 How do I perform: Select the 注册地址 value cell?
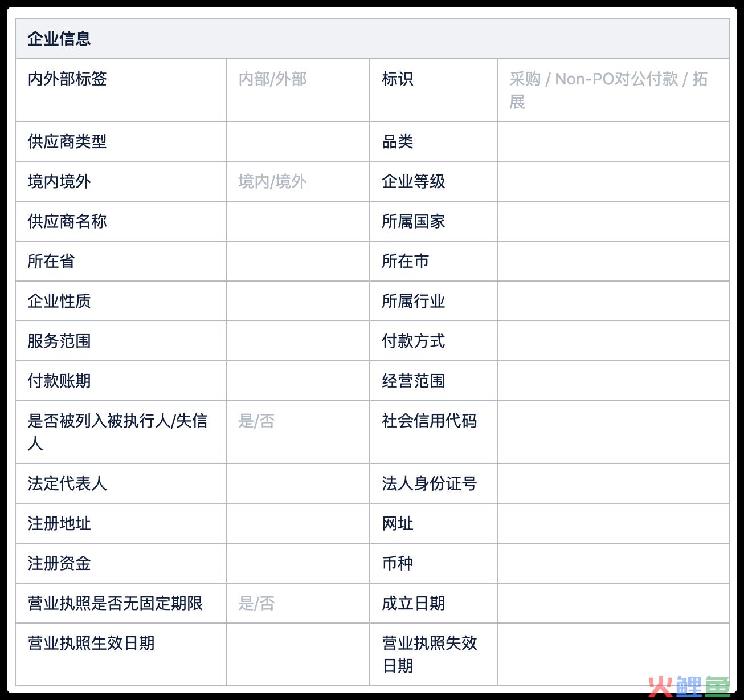coord(297,524)
